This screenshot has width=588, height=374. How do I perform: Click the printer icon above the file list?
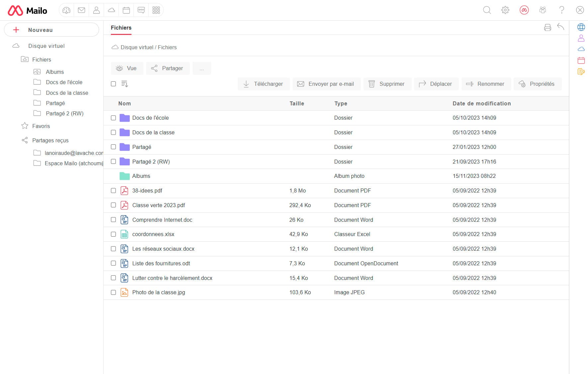pyautogui.click(x=547, y=27)
